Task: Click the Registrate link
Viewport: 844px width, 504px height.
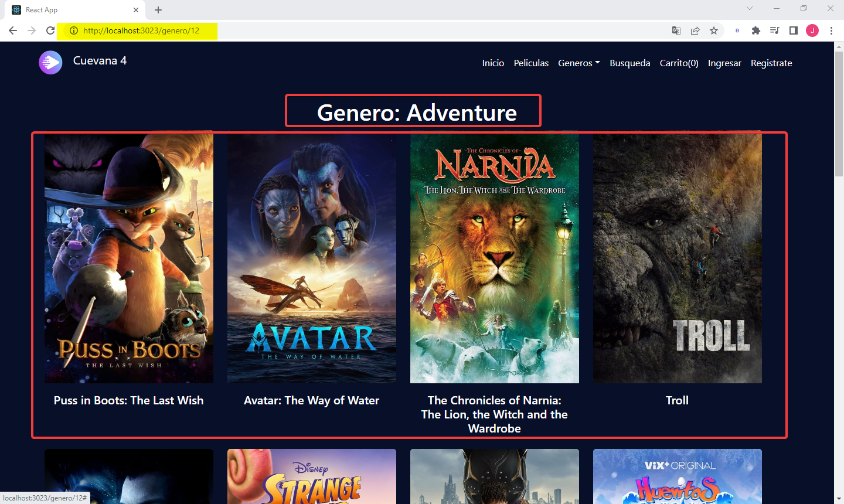Action: 771,63
